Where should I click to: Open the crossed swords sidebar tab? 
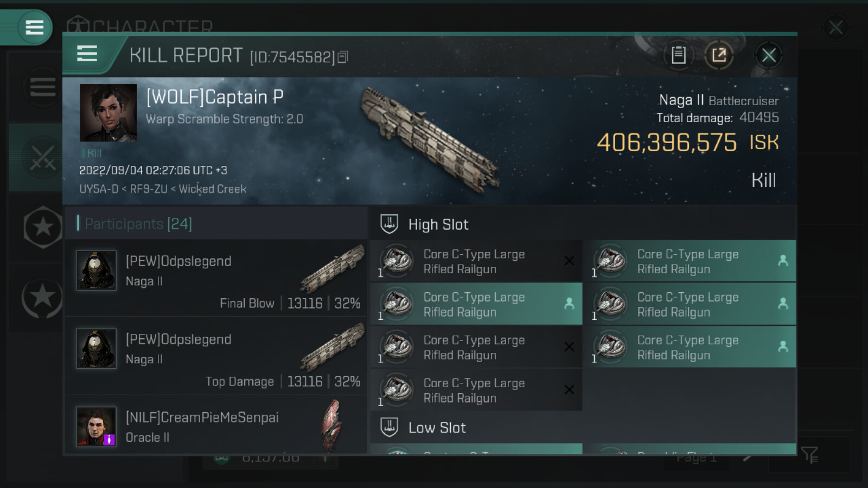tap(42, 157)
